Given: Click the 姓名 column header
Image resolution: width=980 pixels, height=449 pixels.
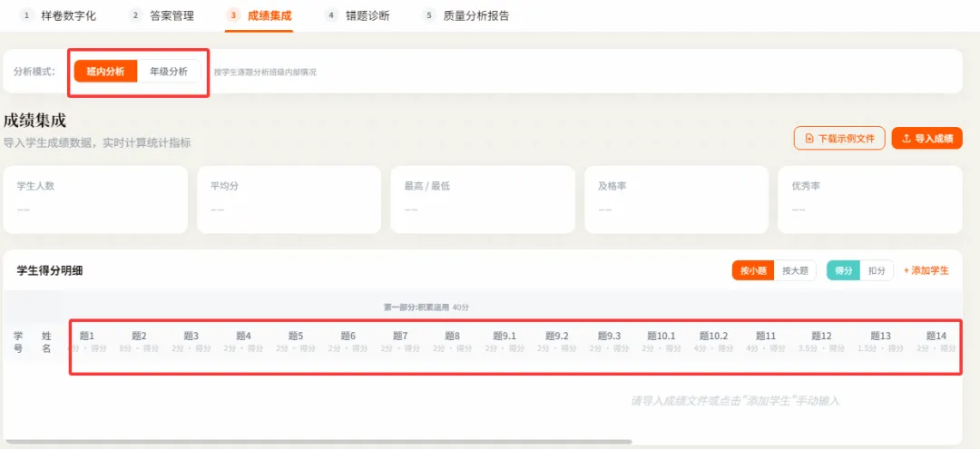Looking at the screenshot, I should (x=46, y=342).
